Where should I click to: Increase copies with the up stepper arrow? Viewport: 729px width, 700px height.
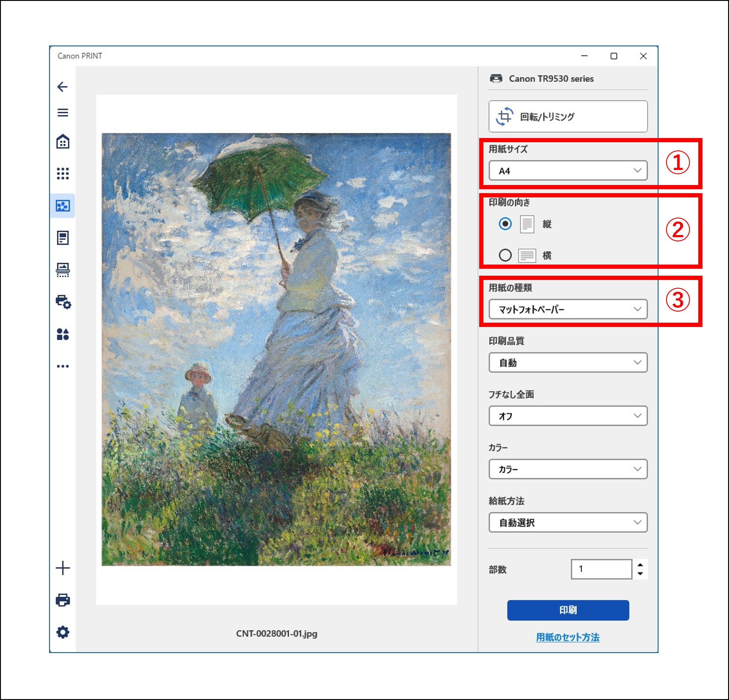pos(640,565)
